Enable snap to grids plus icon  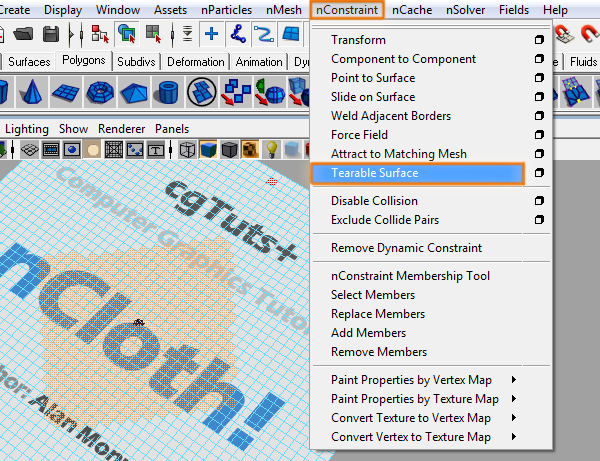[211, 34]
